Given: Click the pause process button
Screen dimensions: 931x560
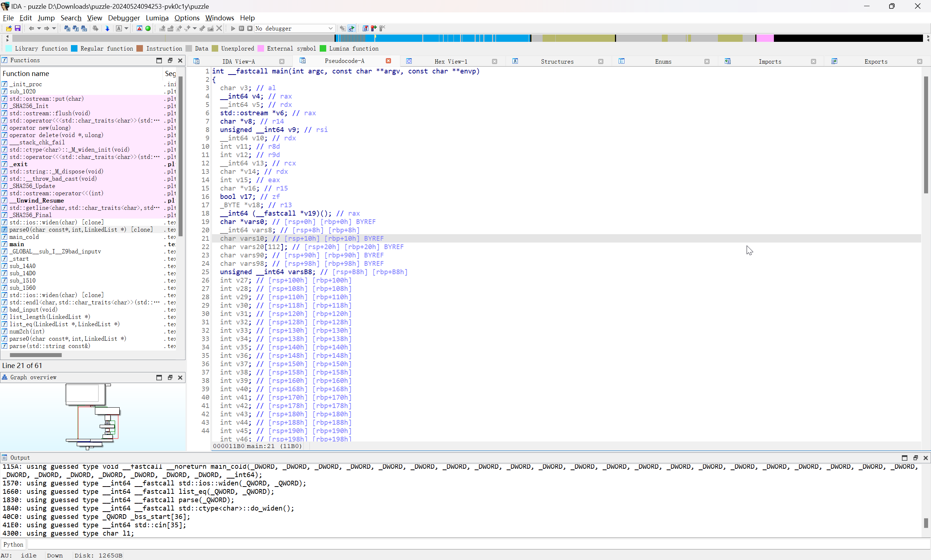Looking at the screenshot, I should (x=241, y=28).
